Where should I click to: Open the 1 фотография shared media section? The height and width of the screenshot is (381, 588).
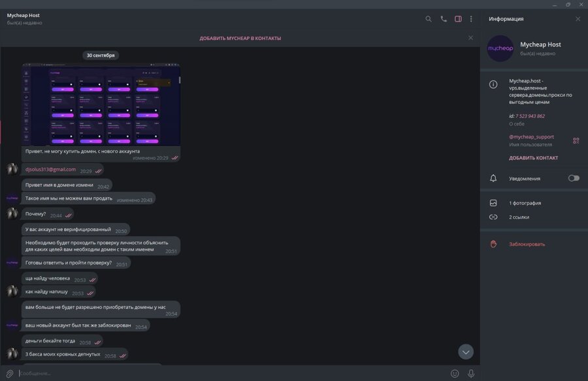point(525,203)
